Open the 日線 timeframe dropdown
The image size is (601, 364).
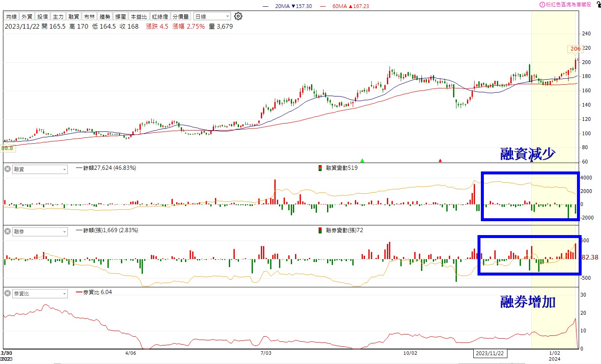[x=212, y=16]
